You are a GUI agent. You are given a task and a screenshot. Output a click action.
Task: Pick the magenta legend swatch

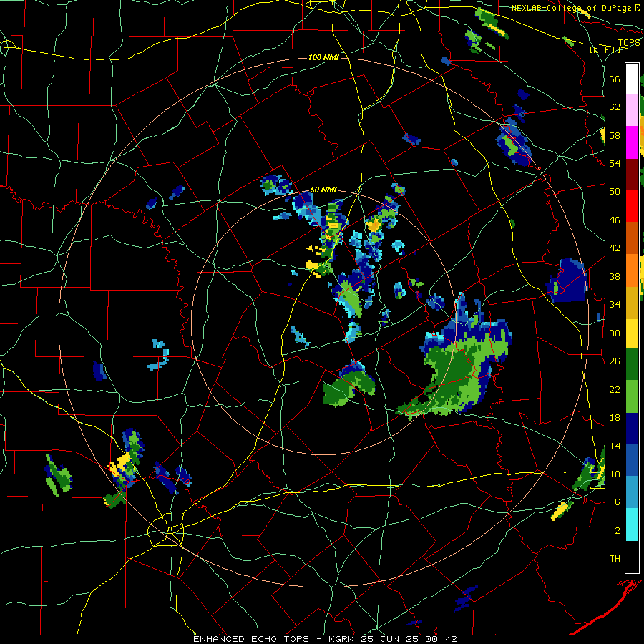click(632, 142)
